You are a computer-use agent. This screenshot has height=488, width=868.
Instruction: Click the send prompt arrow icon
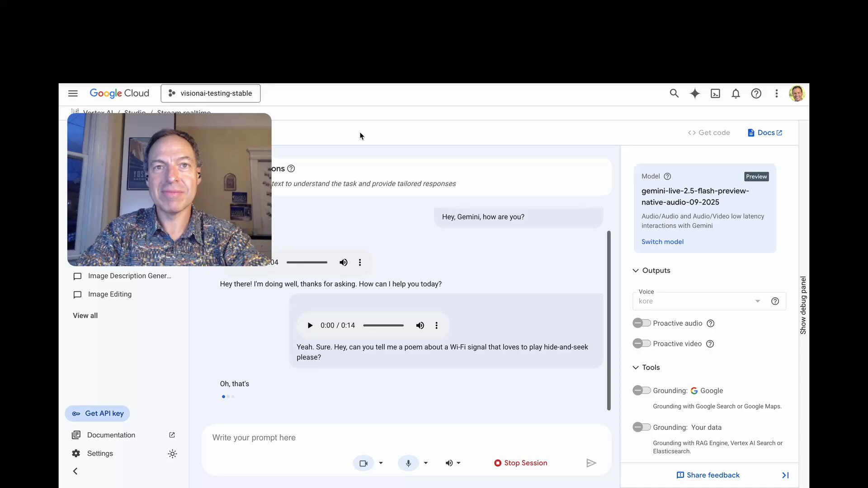point(591,463)
